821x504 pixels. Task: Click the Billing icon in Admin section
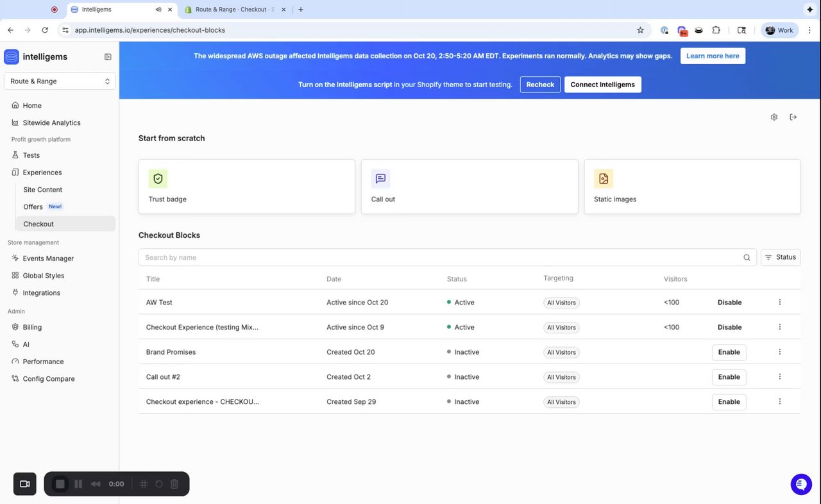point(15,327)
